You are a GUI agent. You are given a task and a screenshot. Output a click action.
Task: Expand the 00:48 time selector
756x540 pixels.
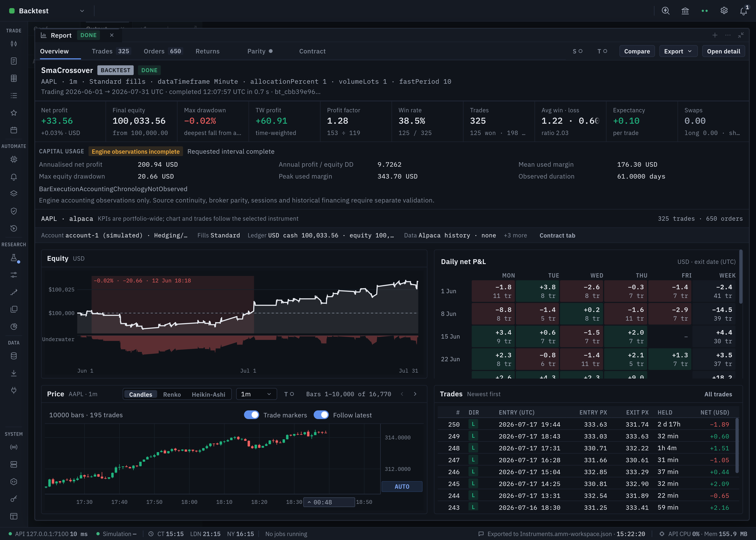coord(329,502)
